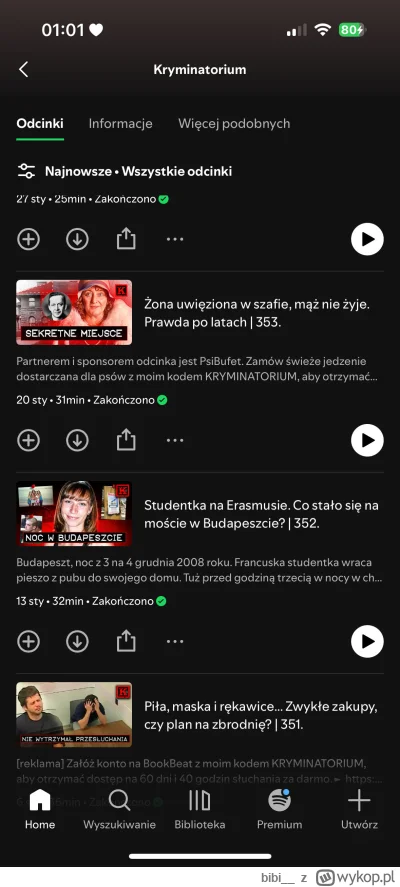Open the SEKRETNE MIEJSCE episode thumbnail

(74, 312)
